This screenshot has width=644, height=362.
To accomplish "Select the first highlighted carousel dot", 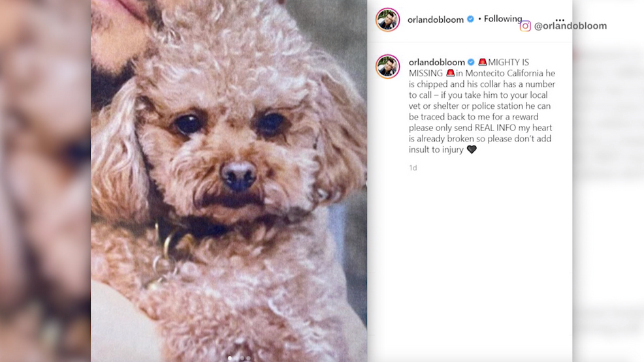I will pos(230,358).
